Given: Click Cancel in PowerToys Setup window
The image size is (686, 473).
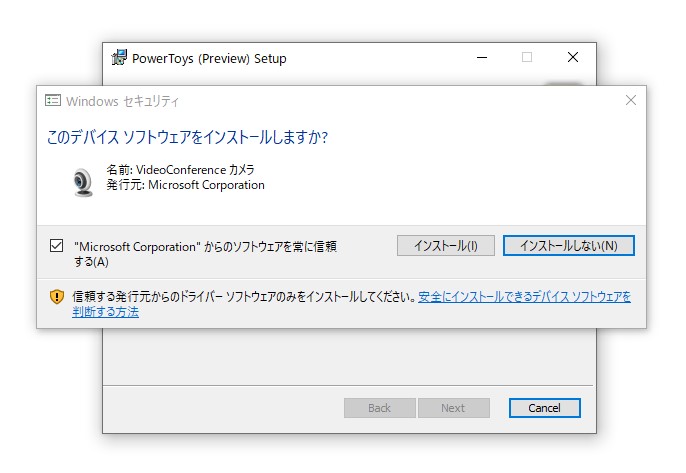Looking at the screenshot, I should coord(544,408).
